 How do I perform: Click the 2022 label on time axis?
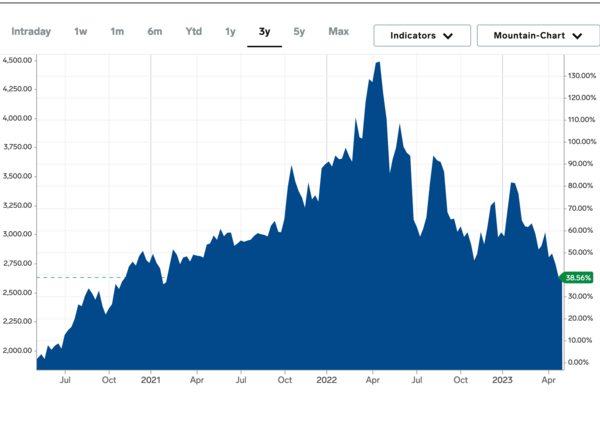(x=328, y=380)
